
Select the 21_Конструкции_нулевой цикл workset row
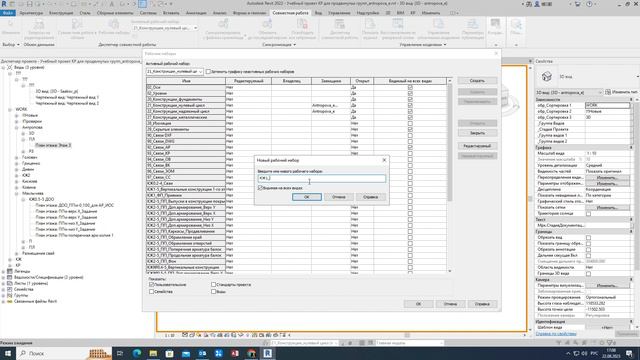click(186, 105)
